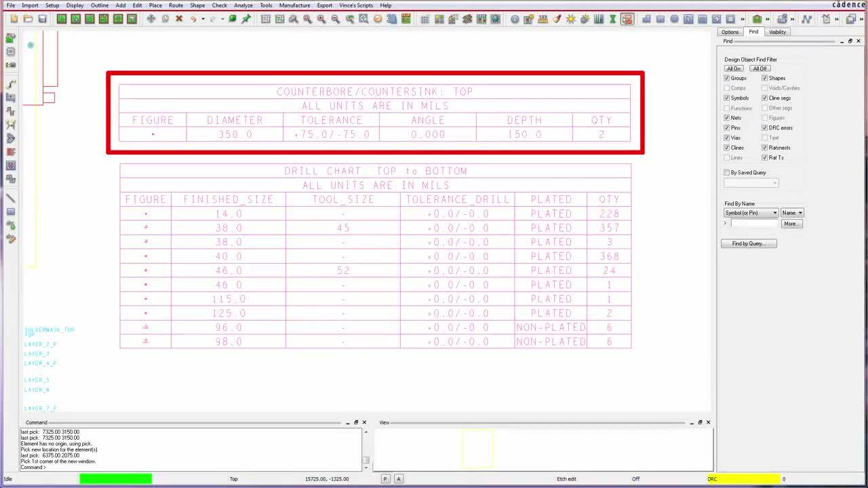The width and height of the screenshot is (868, 488).
Task: Toggle the DRC errors checkbox
Action: coord(765,127)
